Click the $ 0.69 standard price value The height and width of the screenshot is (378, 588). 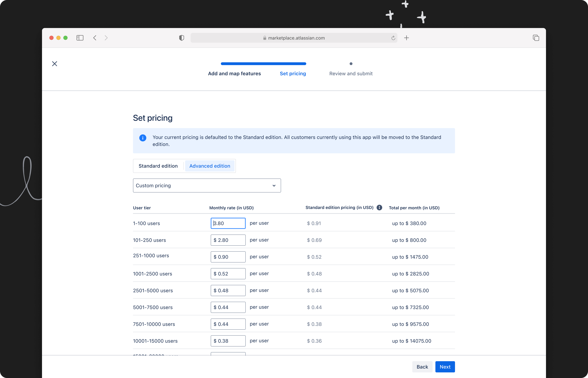314,240
